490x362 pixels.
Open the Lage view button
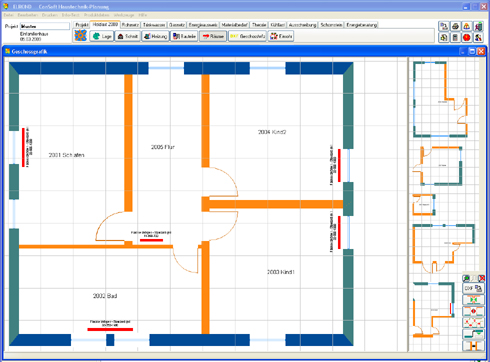[102, 36]
